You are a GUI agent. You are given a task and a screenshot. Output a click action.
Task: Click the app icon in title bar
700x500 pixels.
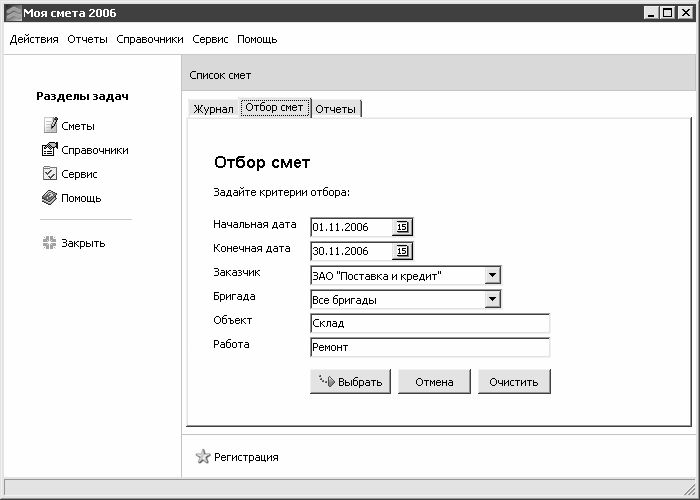(x=12, y=12)
